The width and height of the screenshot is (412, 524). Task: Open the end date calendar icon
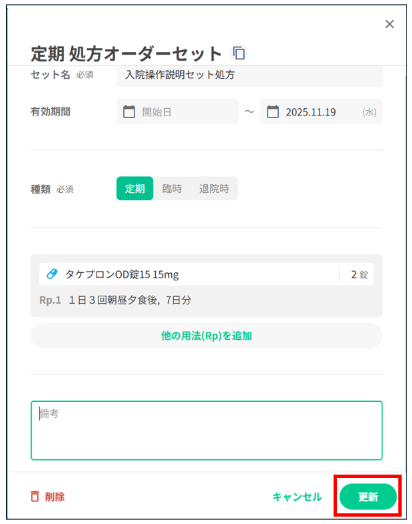[273, 112]
